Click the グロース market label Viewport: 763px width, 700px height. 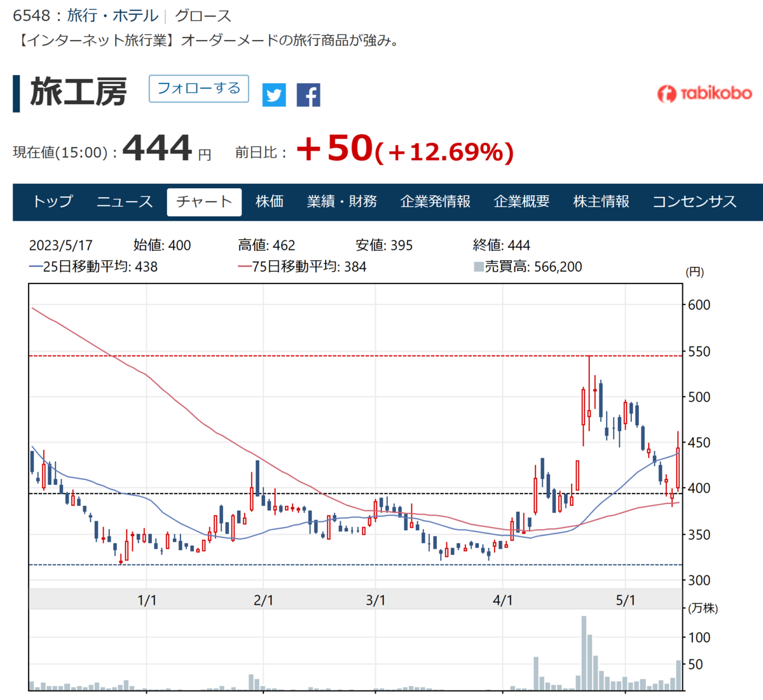click(203, 16)
